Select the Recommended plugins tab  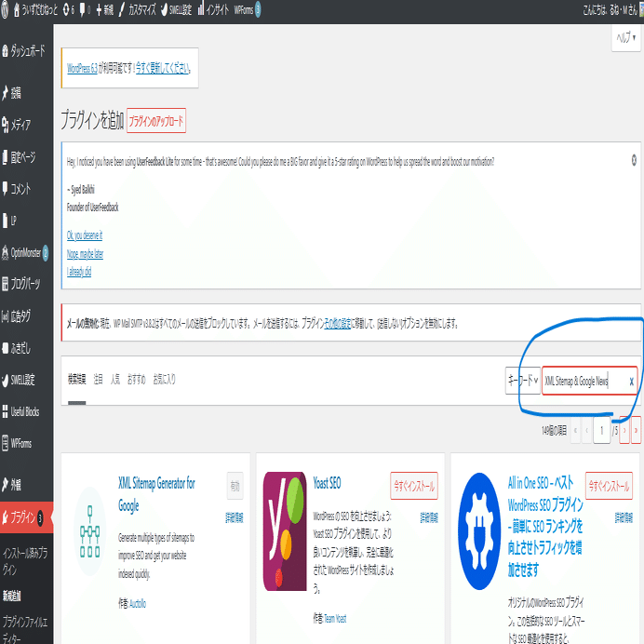pos(137,380)
